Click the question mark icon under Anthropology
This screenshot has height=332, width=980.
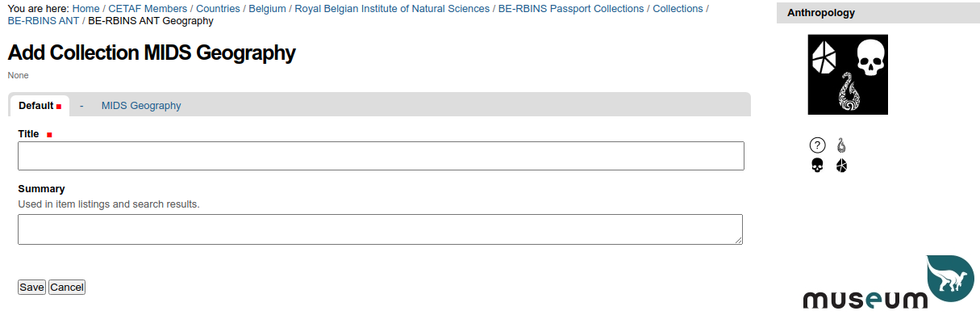pos(817,145)
